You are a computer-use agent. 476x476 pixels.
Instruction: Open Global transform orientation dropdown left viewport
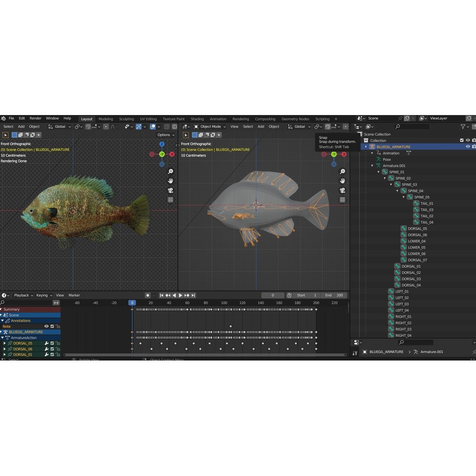pos(59,127)
